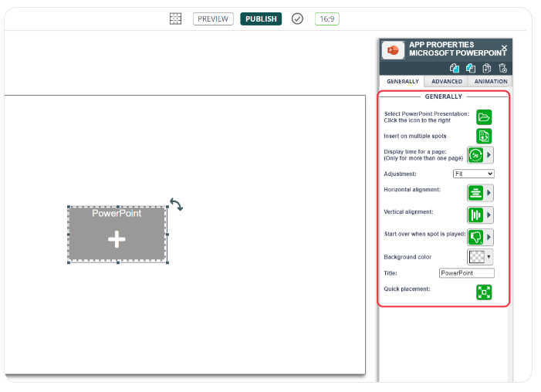
Task: Switch to the ANIMATION tab
Action: coord(490,82)
